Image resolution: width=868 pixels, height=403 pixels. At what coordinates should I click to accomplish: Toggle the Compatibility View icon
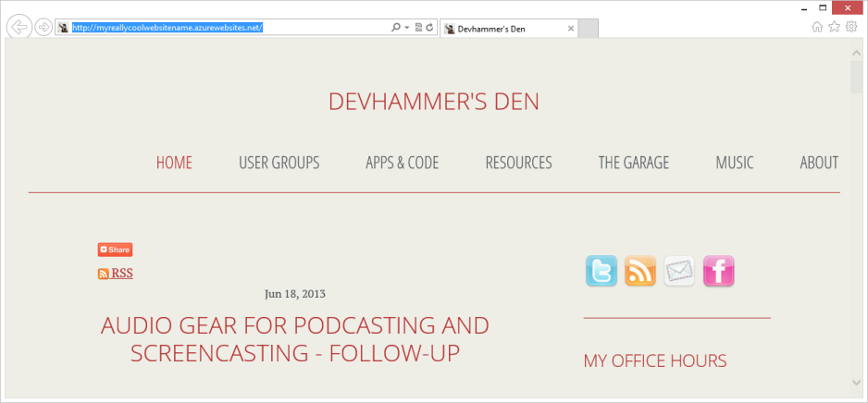point(418,28)
